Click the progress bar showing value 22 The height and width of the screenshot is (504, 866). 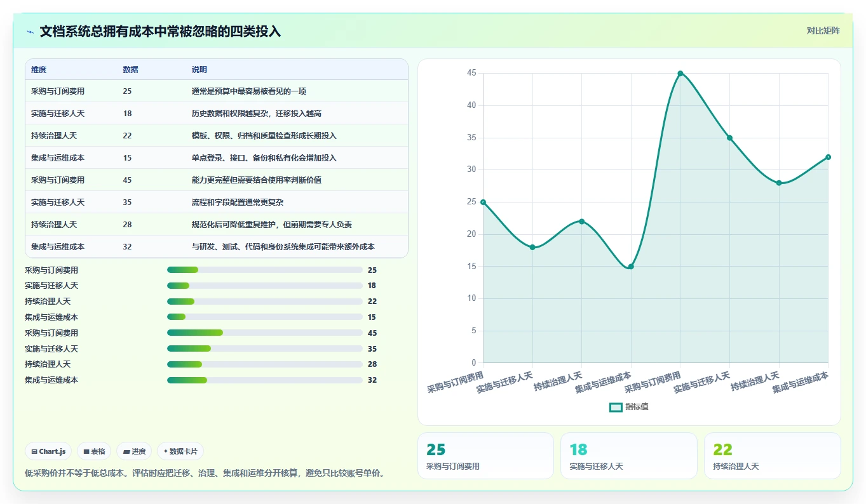pyautogui.click(x=264, y=302)
